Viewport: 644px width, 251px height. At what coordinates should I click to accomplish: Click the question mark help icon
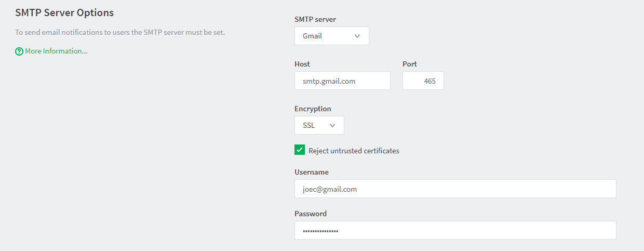tap(19, 51)
